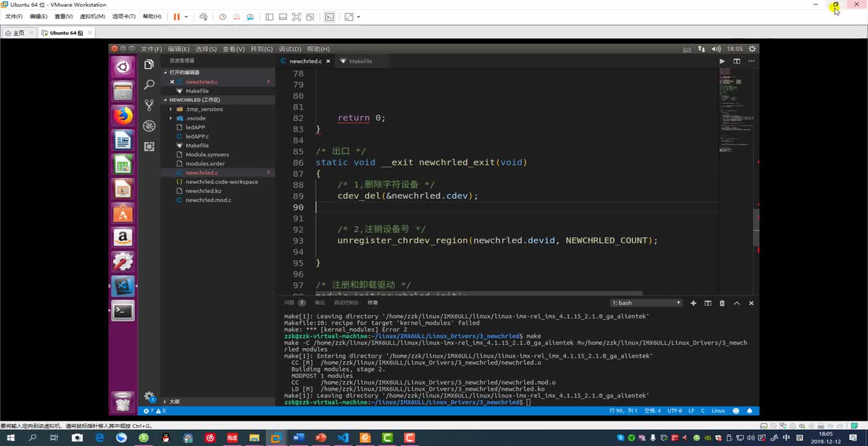Click VMware console view icon
868x446 pixels.
click(329, 17)
